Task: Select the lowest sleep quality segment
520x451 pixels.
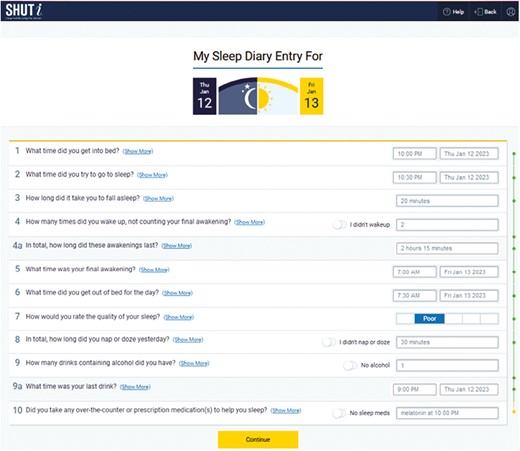Action: click(x=405, y=319)
